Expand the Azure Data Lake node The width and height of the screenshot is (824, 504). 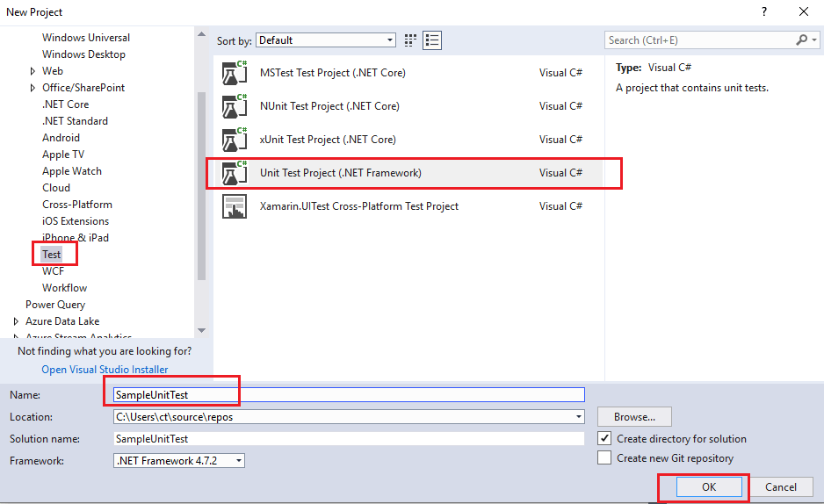coord(16,321)
